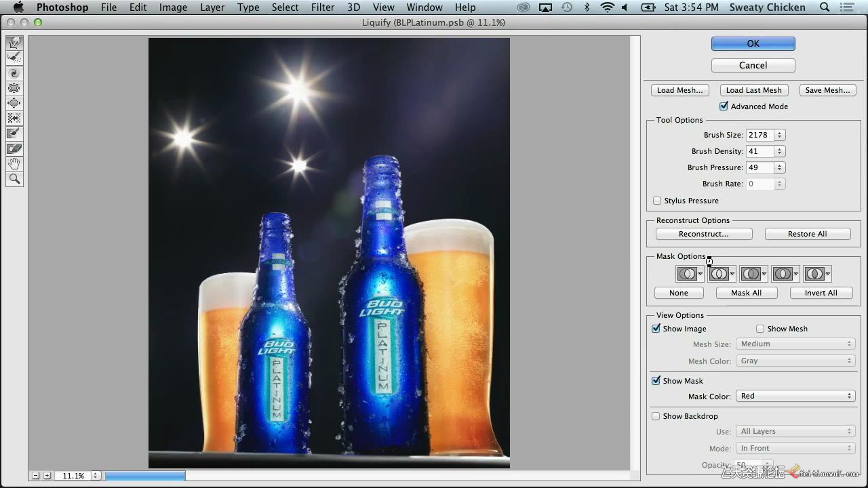Click the AirPlay display icon
The width and height of the screenshot is (868, 488).
[545, 7]
